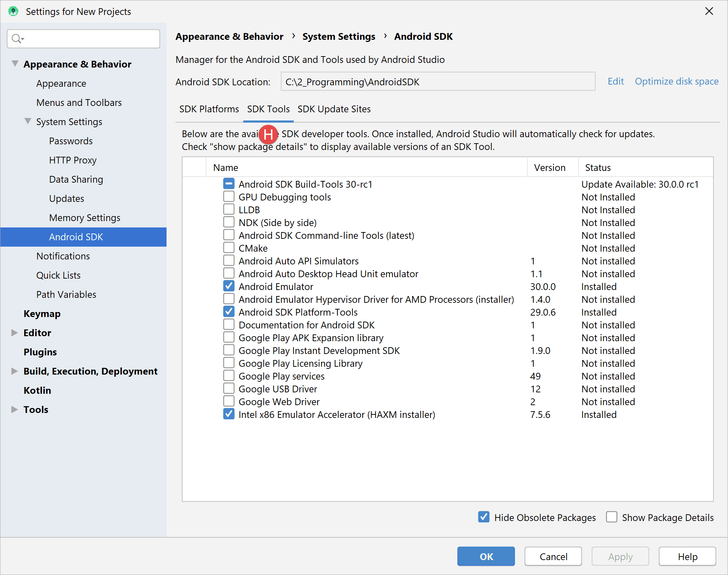The image size is (728, 575).
Task: Uncheck Intel x86 Emulator Accelerator (HAXM installer)
Action: 229,414
